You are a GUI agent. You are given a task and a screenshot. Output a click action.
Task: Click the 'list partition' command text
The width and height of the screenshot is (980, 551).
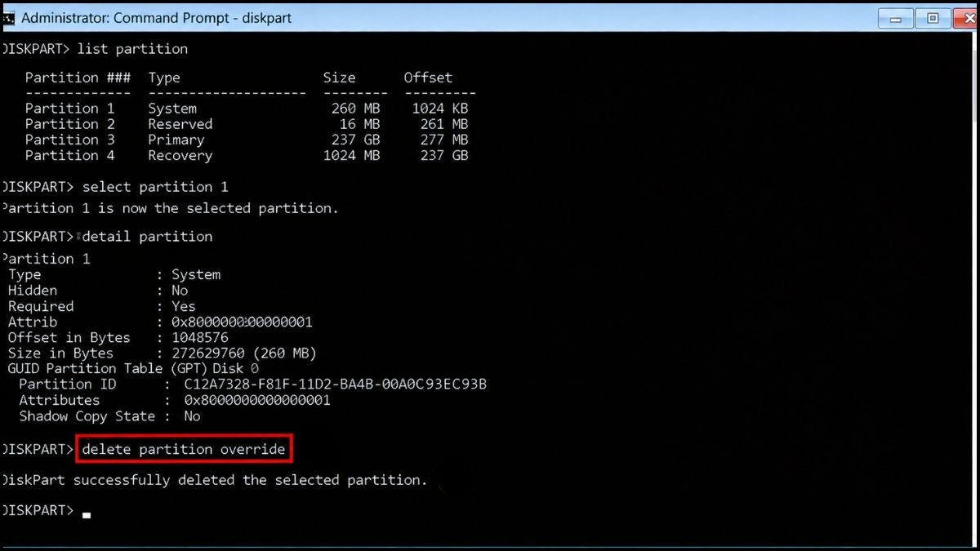[x=132, y=49]
